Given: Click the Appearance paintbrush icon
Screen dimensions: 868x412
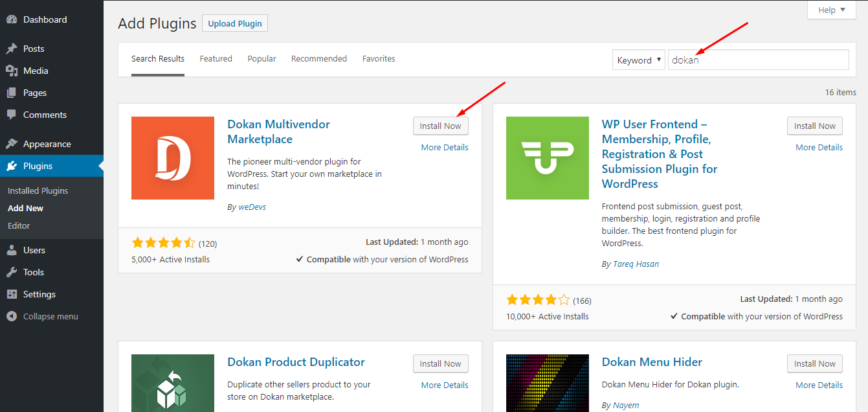Looking at the screenshot, I should click(12, 144).
